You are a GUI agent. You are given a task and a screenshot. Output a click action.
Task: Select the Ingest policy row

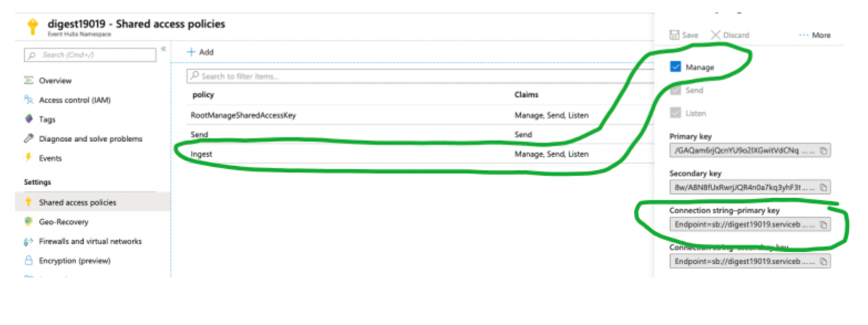pyautogui.click(x=421, y=154)
